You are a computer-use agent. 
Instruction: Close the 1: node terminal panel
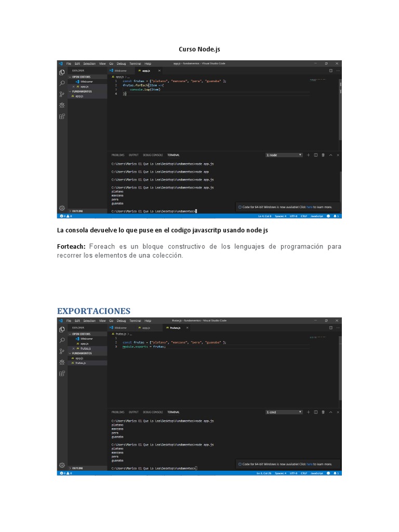(338, 155)
